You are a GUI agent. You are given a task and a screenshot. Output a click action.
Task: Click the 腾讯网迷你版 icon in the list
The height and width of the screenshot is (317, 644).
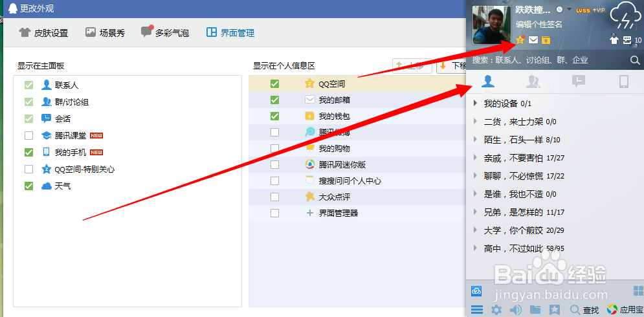click(x=309, y=165)
